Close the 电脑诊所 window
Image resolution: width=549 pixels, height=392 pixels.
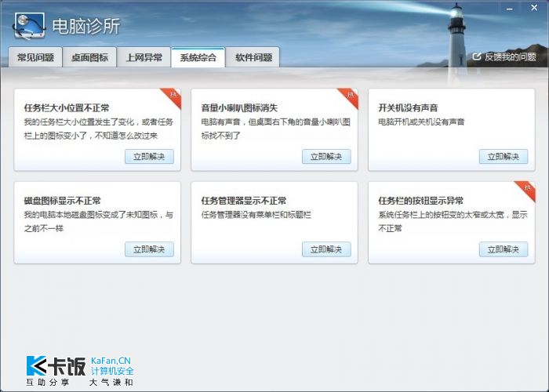534,7
